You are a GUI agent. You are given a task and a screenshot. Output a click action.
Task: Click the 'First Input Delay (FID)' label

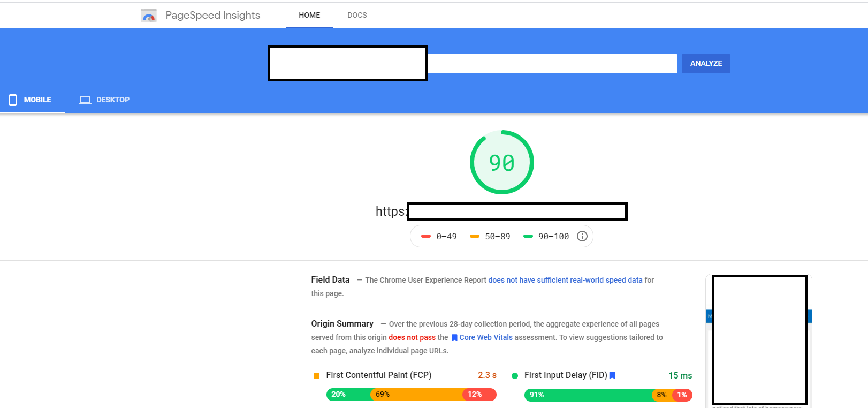pos(566,375)
